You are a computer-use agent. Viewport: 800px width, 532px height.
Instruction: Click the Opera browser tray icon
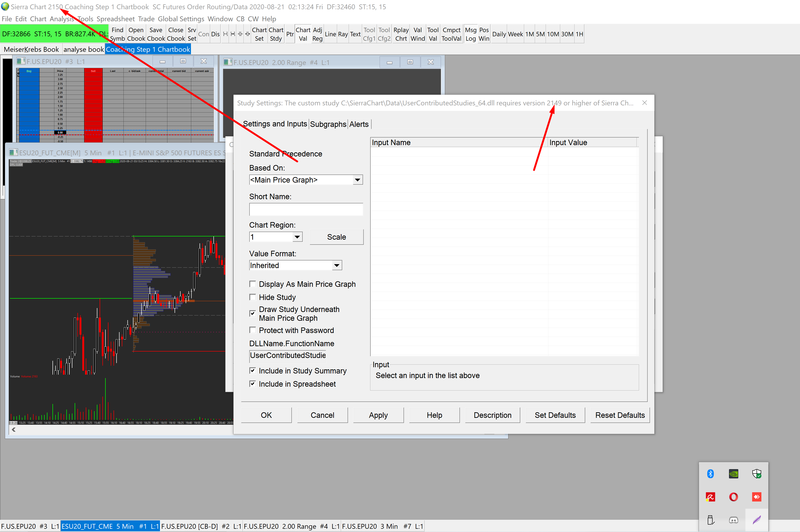tap(733, 497)
